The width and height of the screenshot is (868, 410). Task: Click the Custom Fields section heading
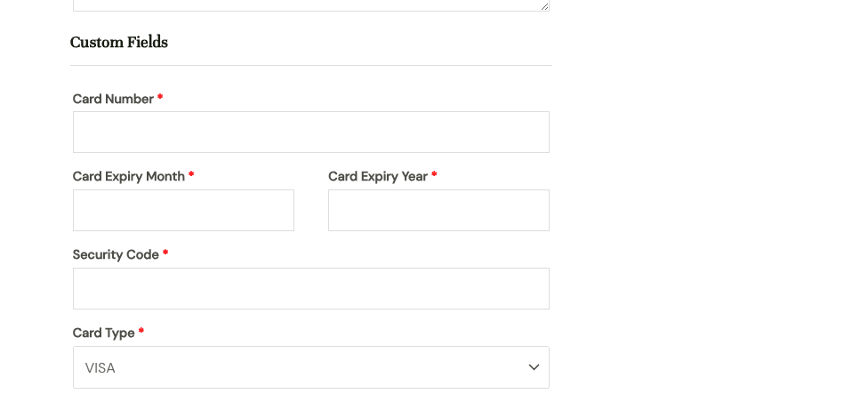(x=119, y=42)
